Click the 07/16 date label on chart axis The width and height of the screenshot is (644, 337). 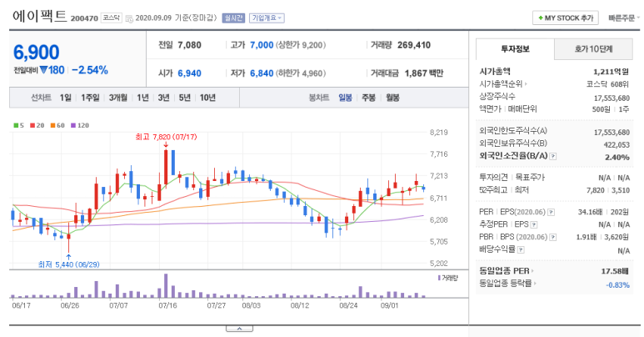pyautogui.click(x=167, y=305)
